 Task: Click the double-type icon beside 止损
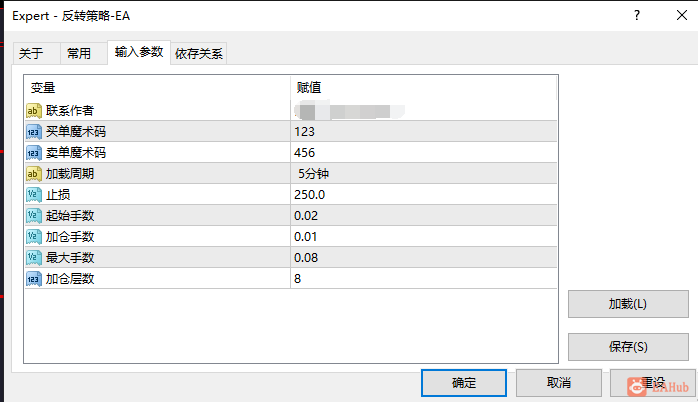pos(34,195)
